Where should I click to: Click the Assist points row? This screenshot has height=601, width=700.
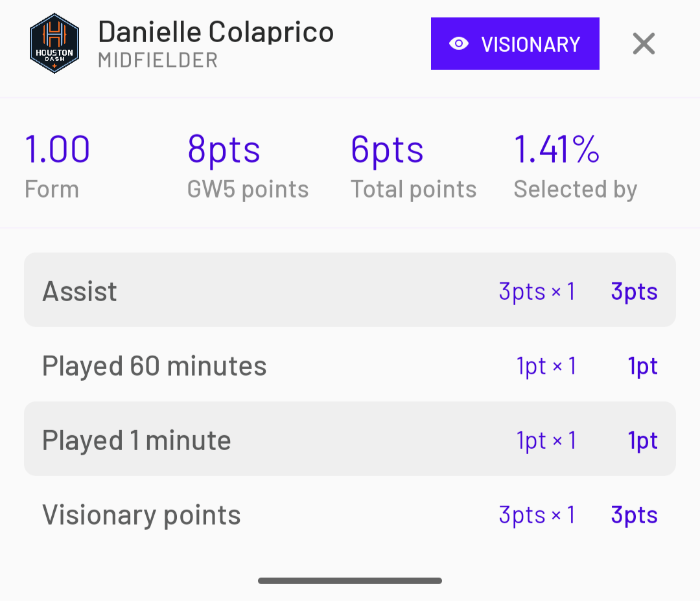coord(350,290)
